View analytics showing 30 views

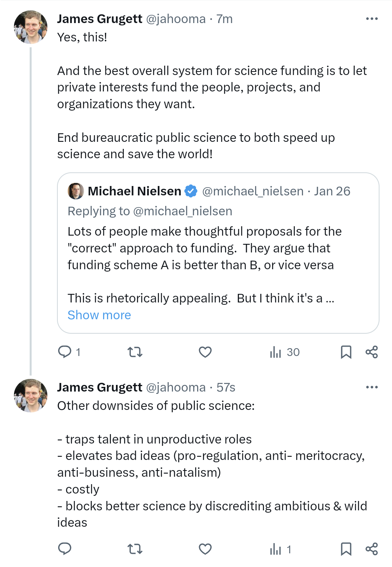tap(285, 352)
